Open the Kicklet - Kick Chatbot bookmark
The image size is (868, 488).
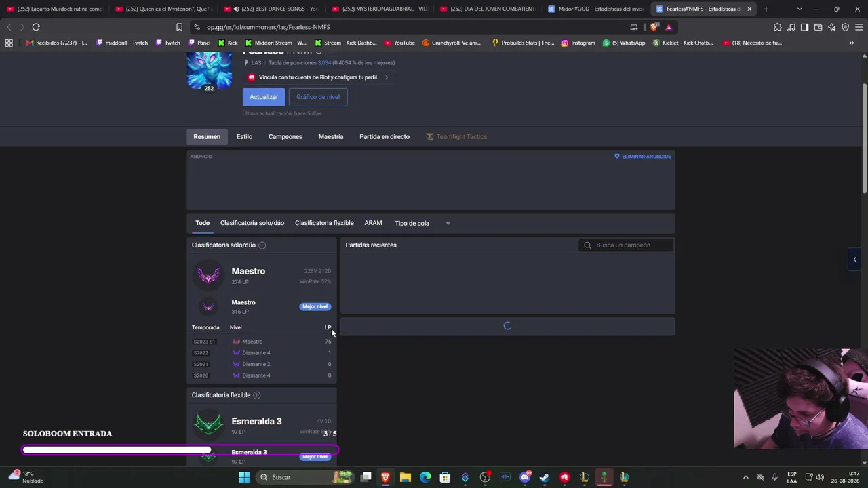(683, 43)
